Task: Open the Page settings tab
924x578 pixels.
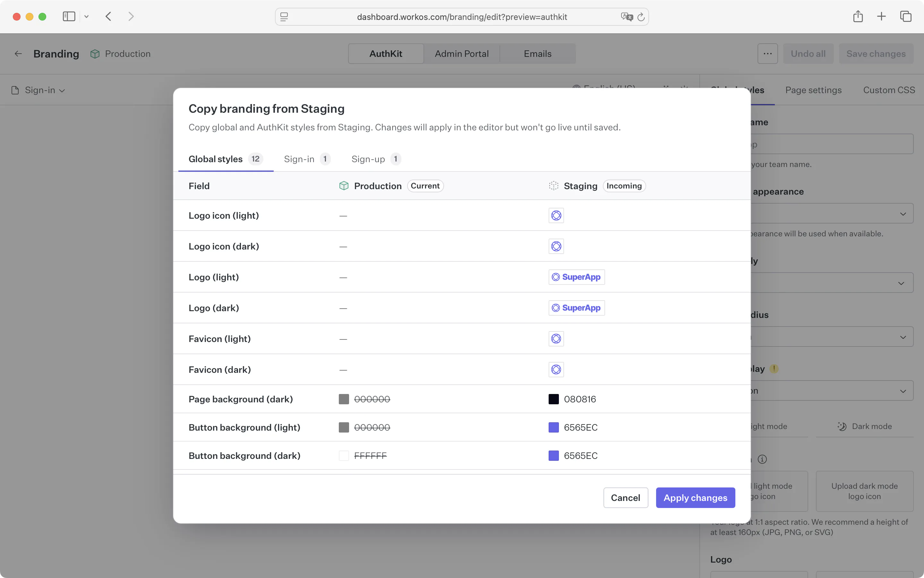Action: 813,90
